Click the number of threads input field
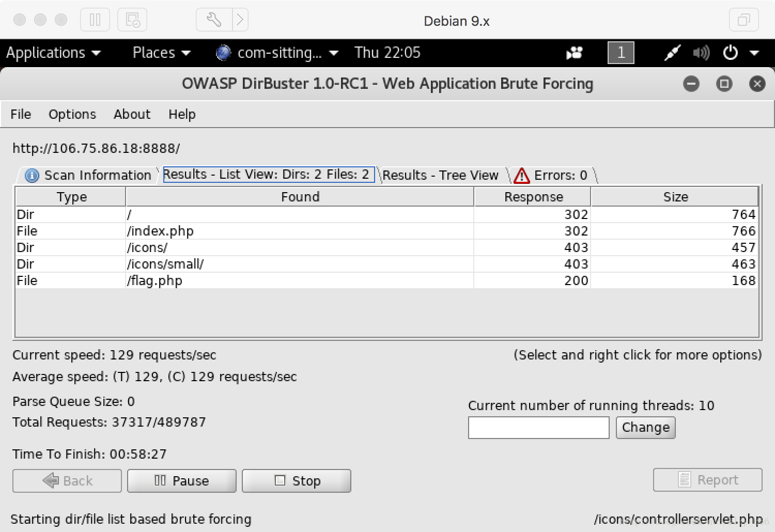Viewport: 775px width, 532px height. 539,428
